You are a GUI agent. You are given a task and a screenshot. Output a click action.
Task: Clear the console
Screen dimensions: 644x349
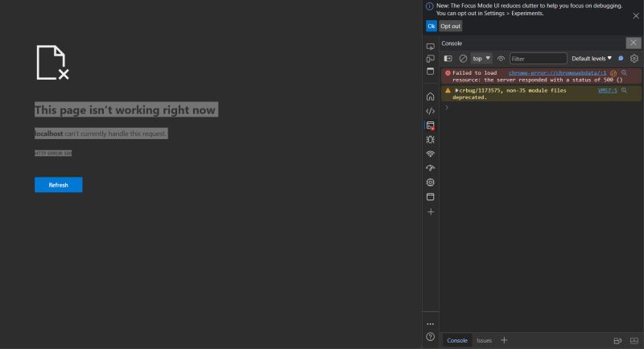tap(463, 59)
